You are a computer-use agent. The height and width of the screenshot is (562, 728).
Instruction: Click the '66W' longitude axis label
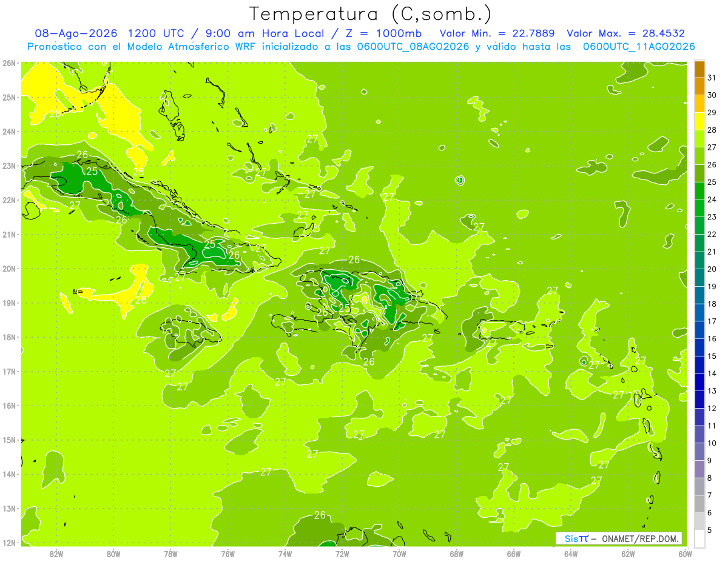click(x=514, y=554)
